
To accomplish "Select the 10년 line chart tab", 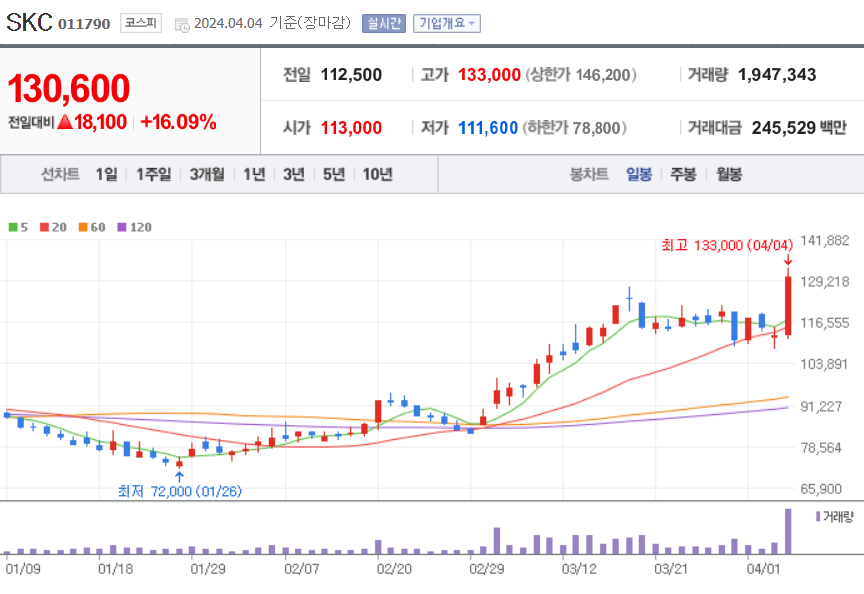I will click(x=377, y=175).
